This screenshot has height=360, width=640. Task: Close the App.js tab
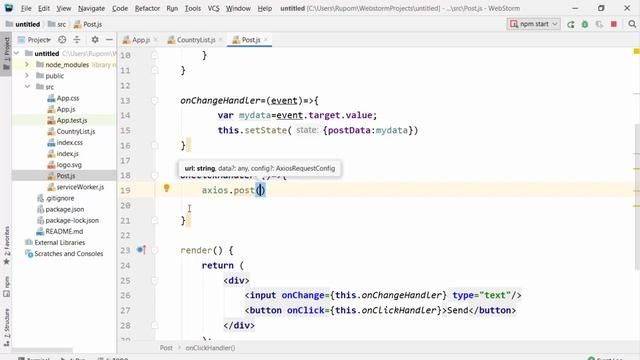tap(156, 40)
